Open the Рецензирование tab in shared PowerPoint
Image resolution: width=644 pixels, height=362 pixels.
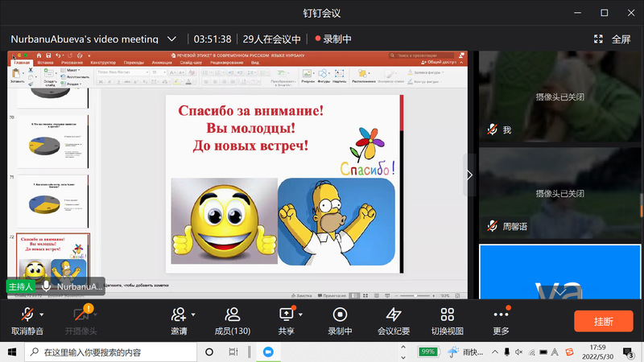(x=227, y=63)
